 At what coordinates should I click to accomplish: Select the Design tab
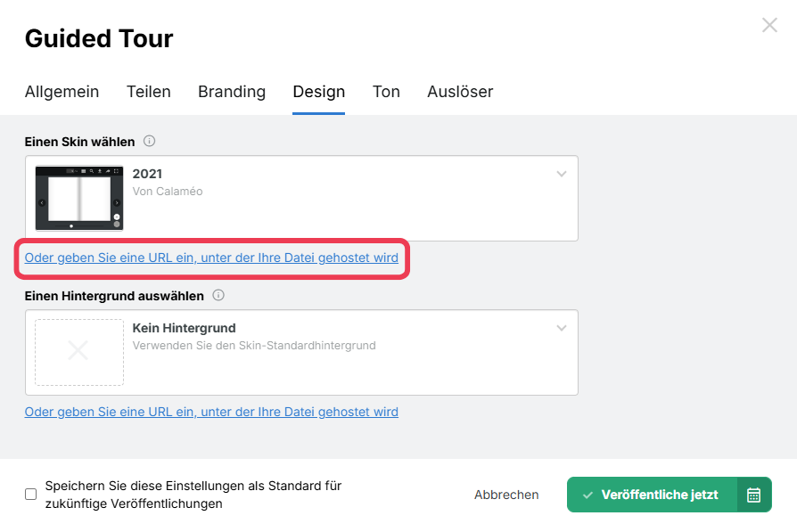pos(318,92)
